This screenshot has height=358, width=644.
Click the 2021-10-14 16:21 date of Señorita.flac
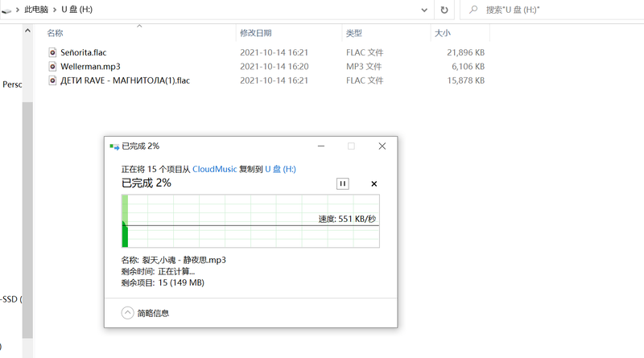tap(274, 52)
